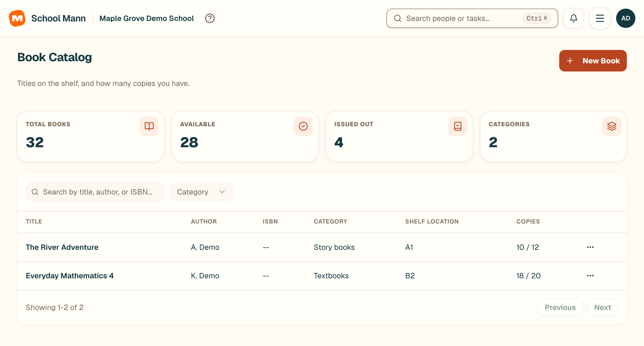Screen dimensions: 644x346
Task: Click the Copies column header
Action: (528, 222)
